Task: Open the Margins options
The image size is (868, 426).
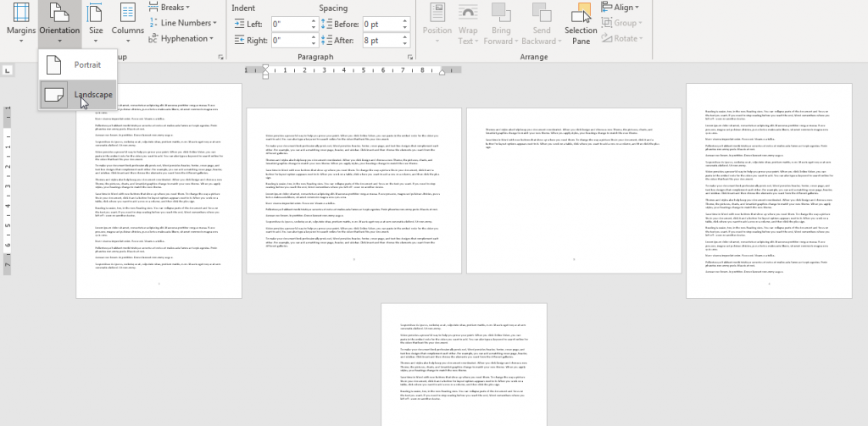Action: pyautogui.click(x=21, y=21)
